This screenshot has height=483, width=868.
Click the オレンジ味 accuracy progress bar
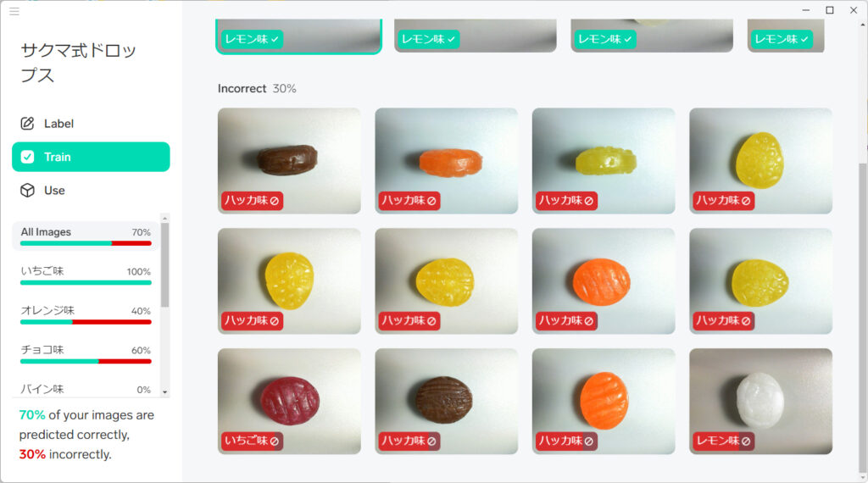coord(86,322)
